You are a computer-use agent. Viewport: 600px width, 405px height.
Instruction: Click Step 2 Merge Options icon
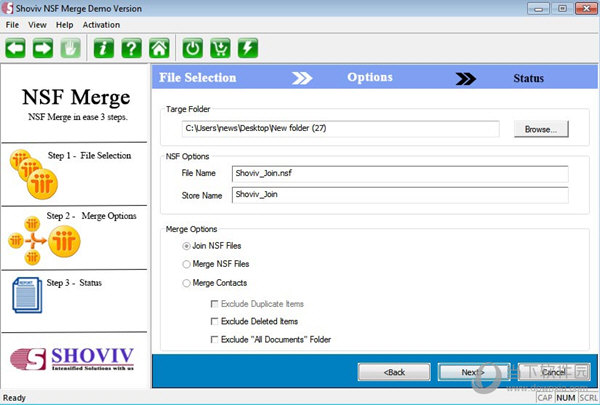tap(44, 241)
